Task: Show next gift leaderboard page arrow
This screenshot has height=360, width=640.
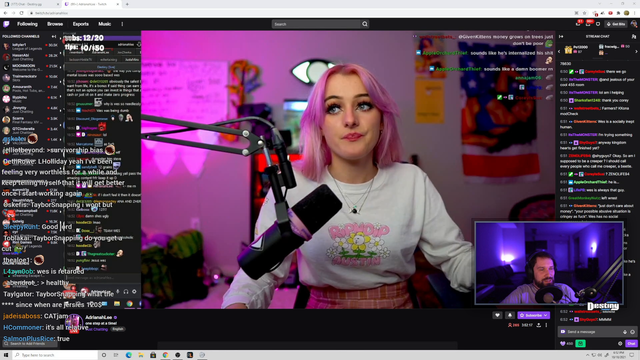Action: click(x=636, y=51)
